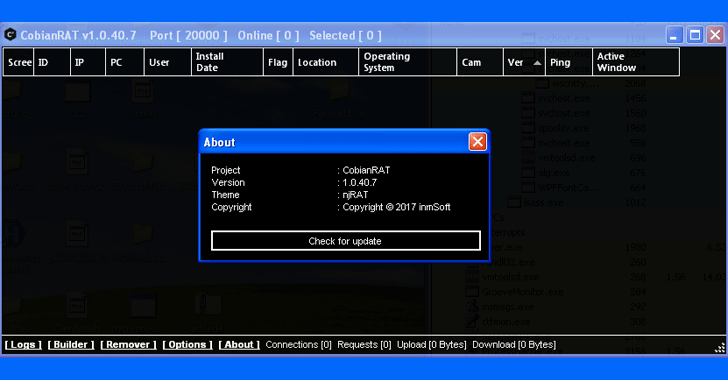Sort by the Cam column header
This screenshot has height=380, width=728.
click(480, 62)
